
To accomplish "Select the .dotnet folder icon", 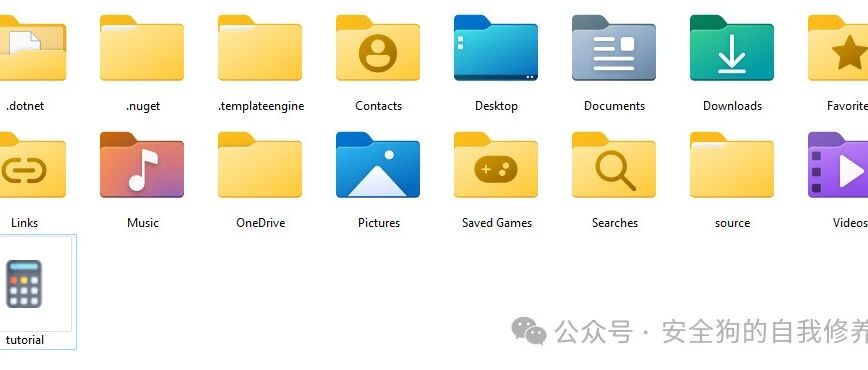I will point(32,48).
